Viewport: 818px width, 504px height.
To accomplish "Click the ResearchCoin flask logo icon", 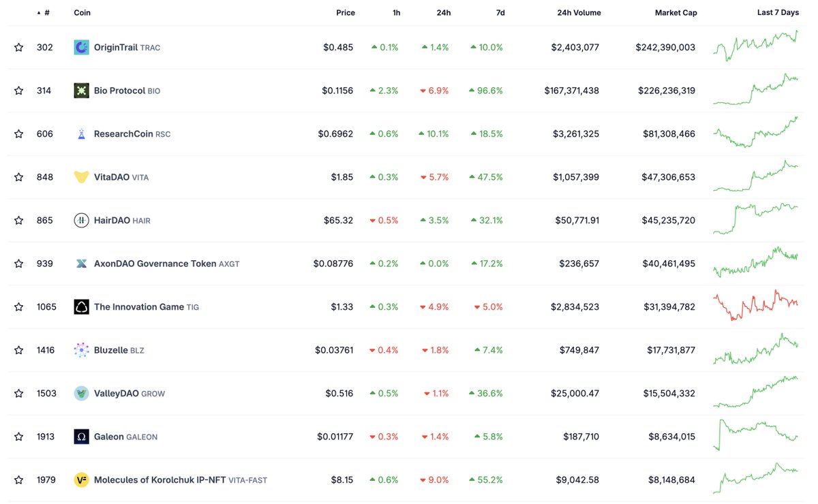I will (x=81, y=134).
